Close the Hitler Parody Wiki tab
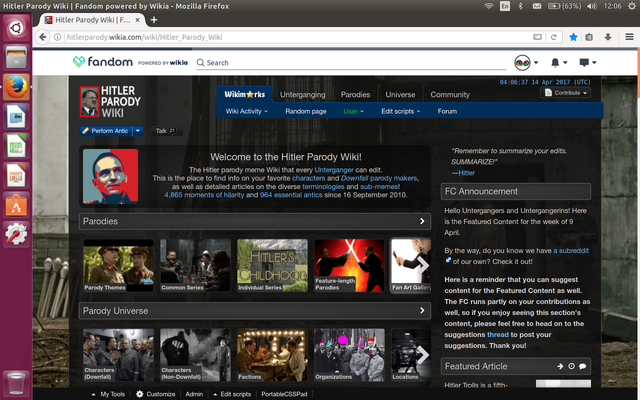 pyautogui.click(x=138, y=20)
